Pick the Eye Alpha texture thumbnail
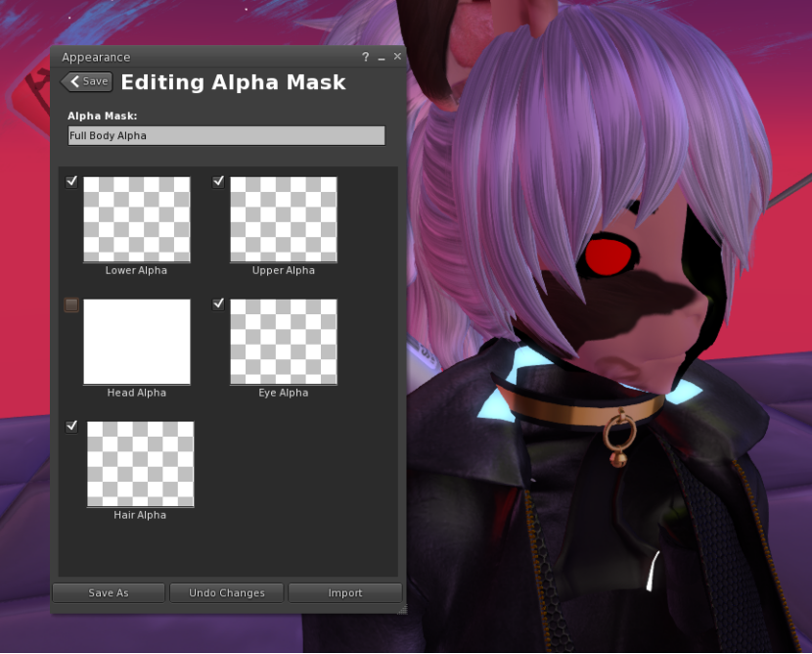Screen dimensions: 812x654 284,342
